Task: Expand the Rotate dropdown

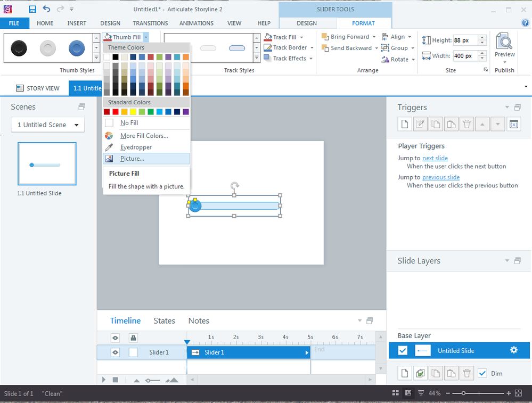Action: 413,60
